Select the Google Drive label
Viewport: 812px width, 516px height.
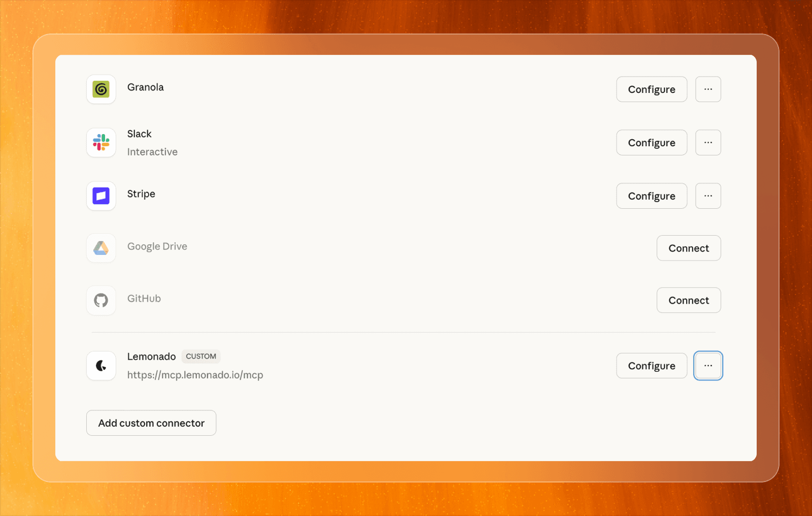pyautogui.click(x=157, y=246)
